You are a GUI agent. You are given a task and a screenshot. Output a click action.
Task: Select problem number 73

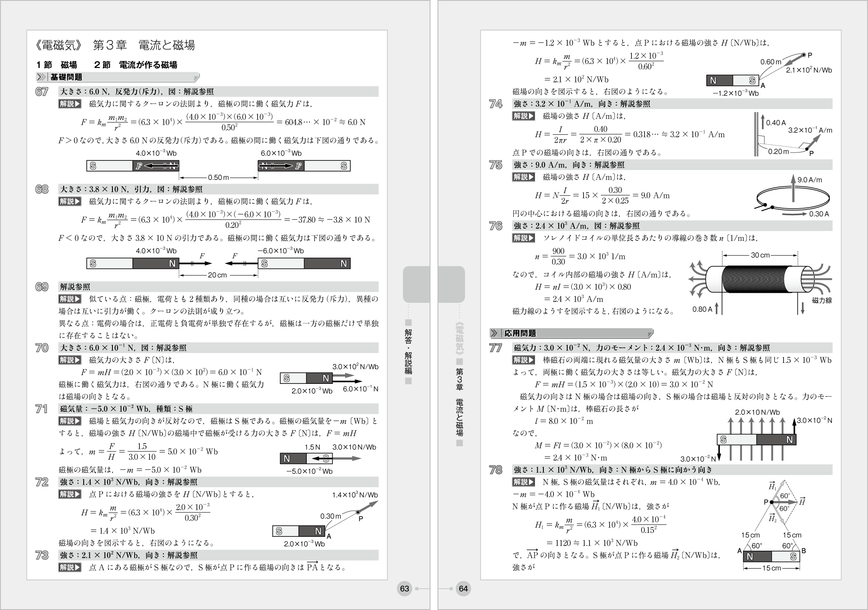click(42, 556)
